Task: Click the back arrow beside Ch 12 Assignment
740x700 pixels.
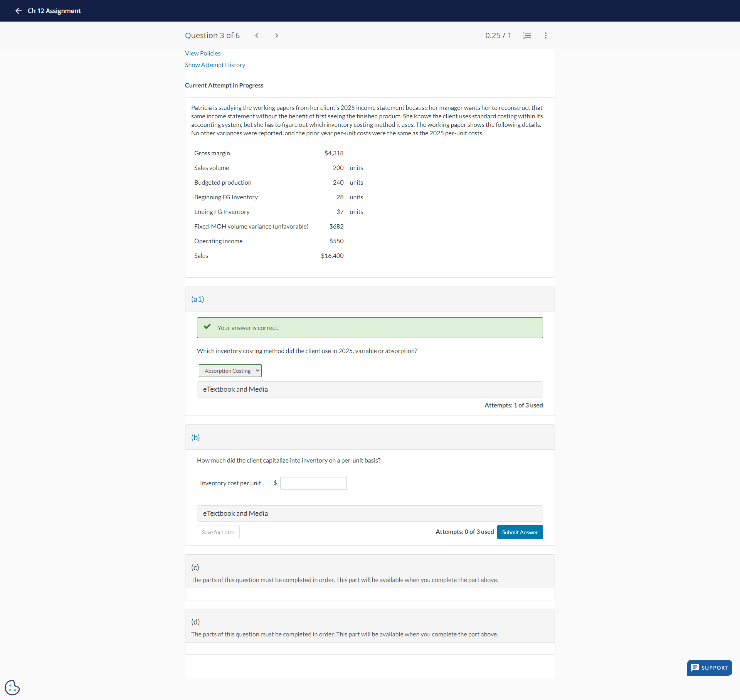Action: [18, 11]
